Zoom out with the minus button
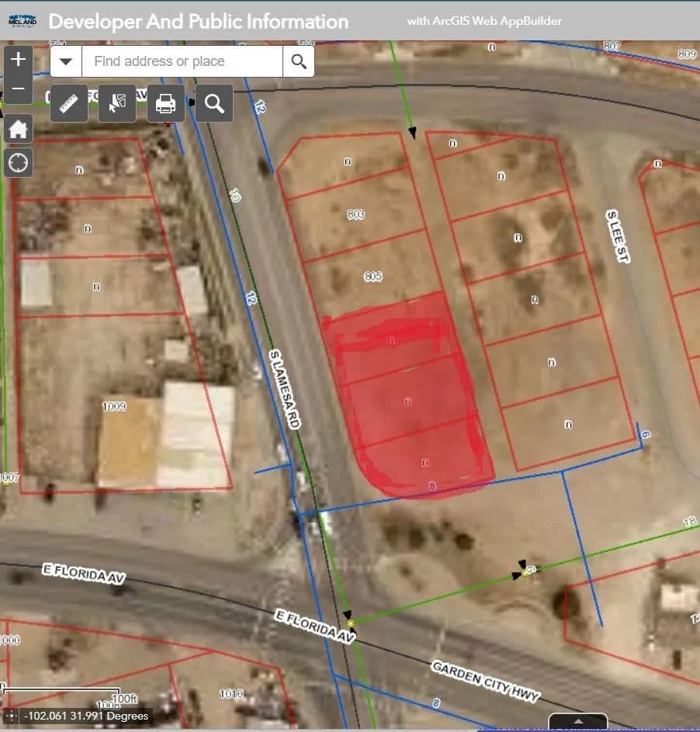This screenshot has height=732, width=700. tap(18, 88)
